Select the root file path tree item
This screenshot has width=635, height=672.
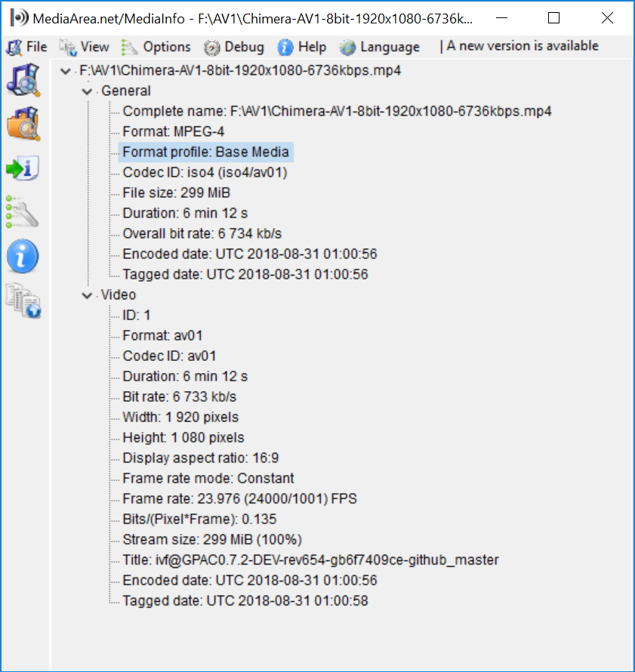pyautogui.click(x=240, y=71)
